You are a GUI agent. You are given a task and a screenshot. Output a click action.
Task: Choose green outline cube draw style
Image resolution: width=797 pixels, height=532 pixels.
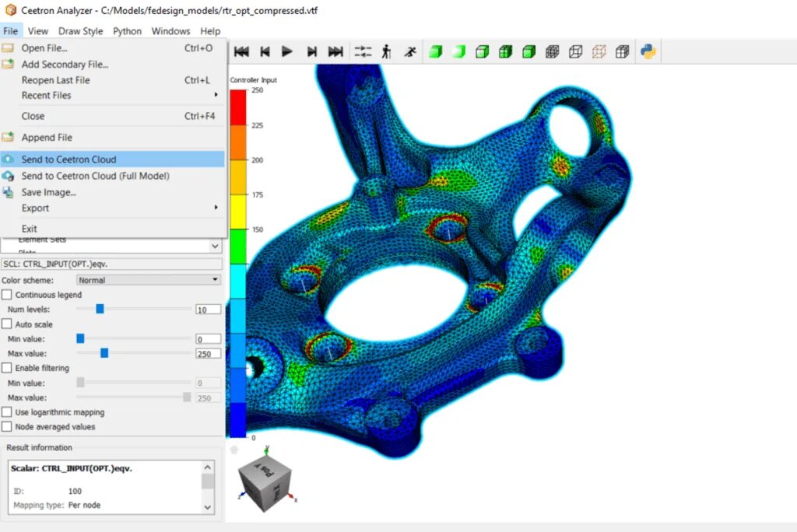(x=483, y=51)
